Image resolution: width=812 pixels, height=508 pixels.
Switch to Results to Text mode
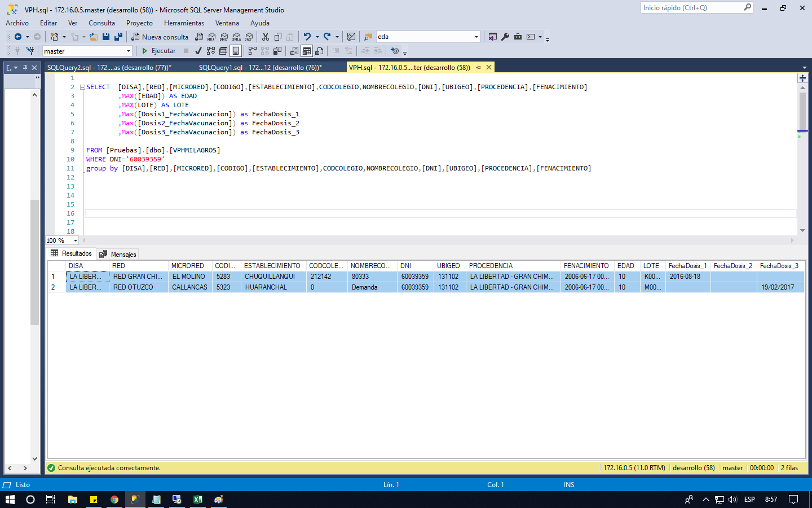294,51
